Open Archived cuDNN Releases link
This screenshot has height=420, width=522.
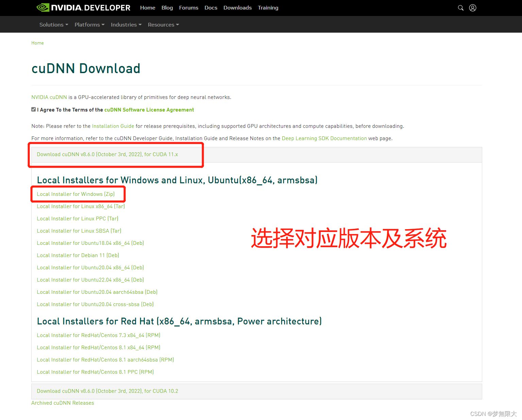click(x=63, y=403)
